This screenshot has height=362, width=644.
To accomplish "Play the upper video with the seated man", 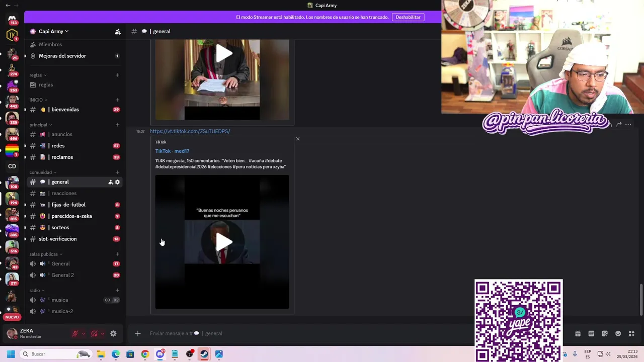I will [x=224, y=54].
